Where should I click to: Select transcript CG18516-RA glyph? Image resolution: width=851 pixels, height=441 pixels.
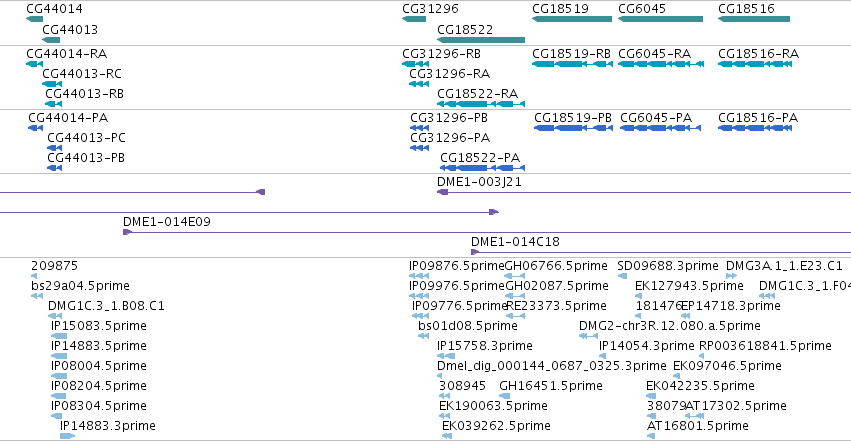[x=755, y=64]
